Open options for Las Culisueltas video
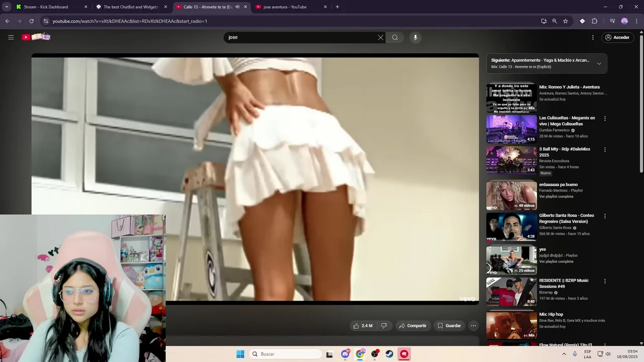The width and height of the screenshot is (644, 362). 605,119
